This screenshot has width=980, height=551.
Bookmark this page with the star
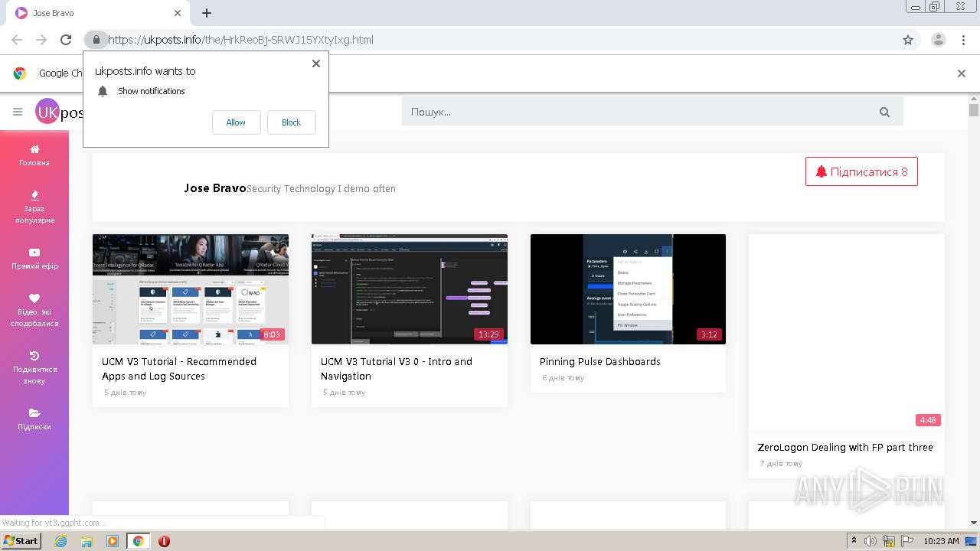click(908, 40)
